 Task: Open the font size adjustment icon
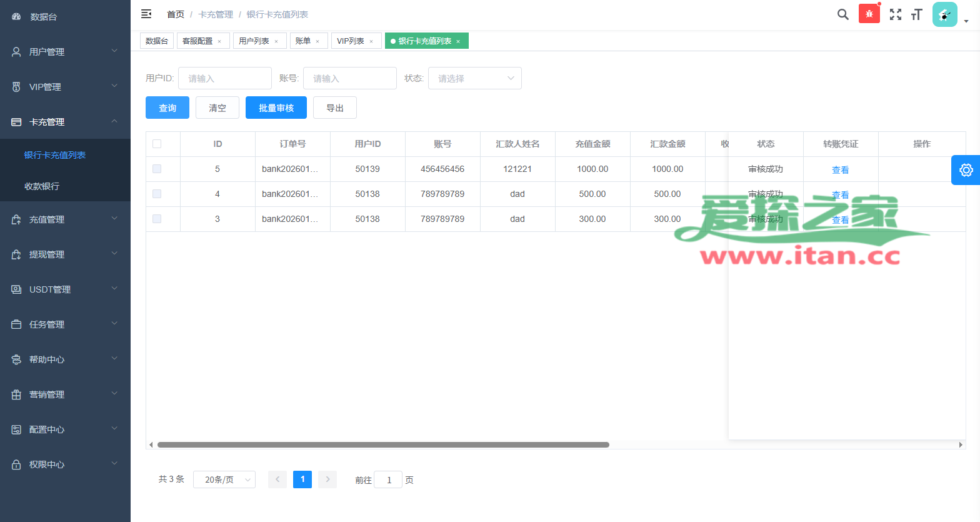[x=917, y=14]
